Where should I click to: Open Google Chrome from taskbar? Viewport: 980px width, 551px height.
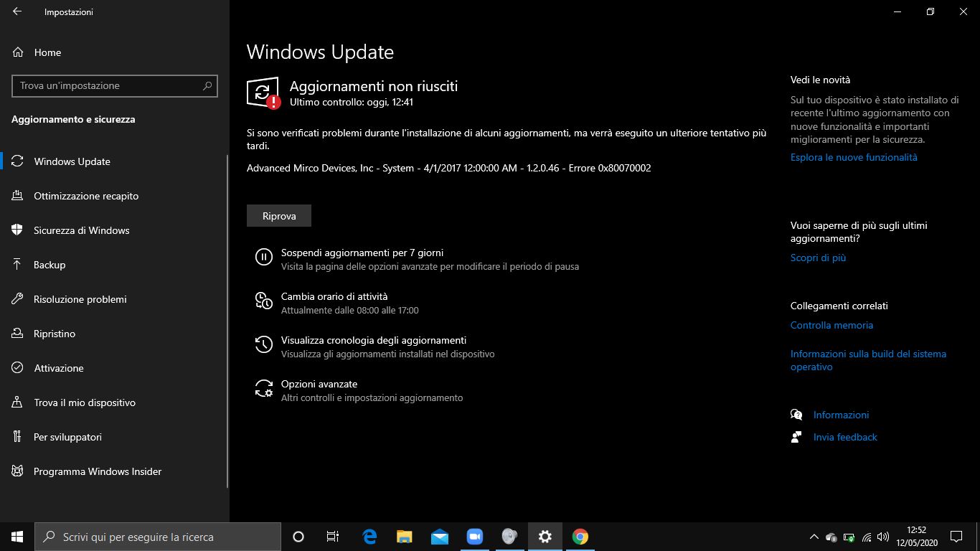[x=580, y=536]
